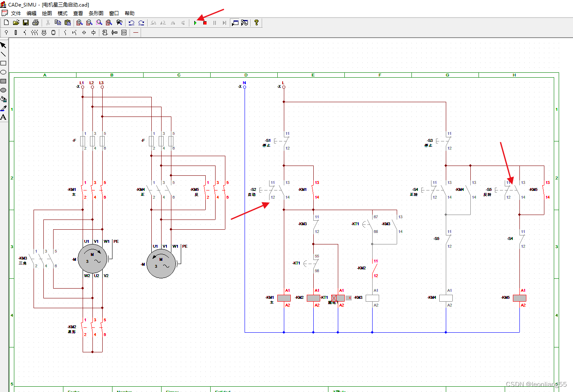573x392 pixels.
Task: Open the fuse component library
Action: (x=16, y=33)
